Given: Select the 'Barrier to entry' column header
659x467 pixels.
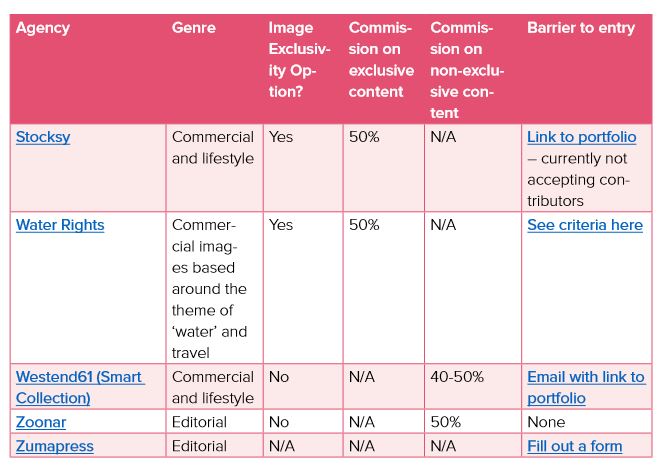Looking at the screenshot, I should tap(580, 28).
